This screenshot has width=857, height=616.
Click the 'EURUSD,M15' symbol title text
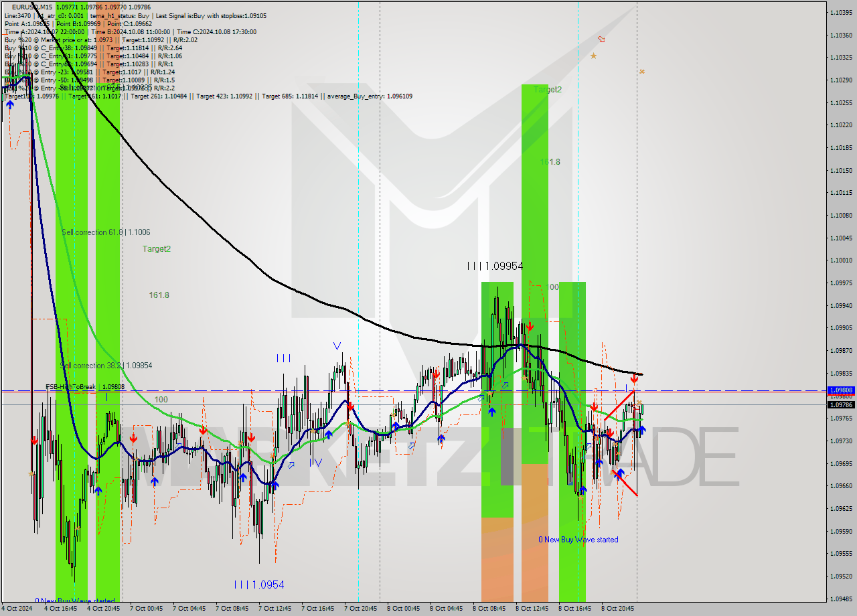[x=31, y=7]
